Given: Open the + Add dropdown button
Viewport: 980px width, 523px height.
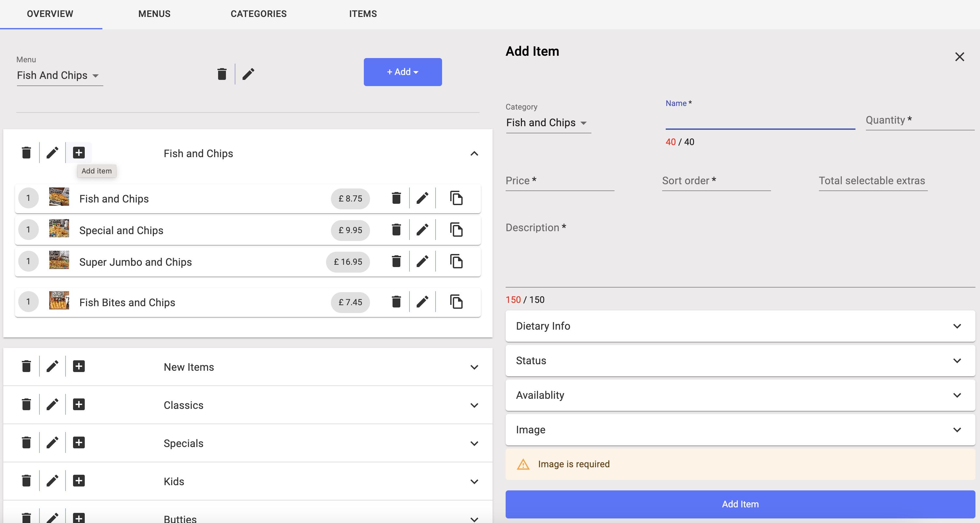Looking at the screenshot, I should [x=403, y=72].
